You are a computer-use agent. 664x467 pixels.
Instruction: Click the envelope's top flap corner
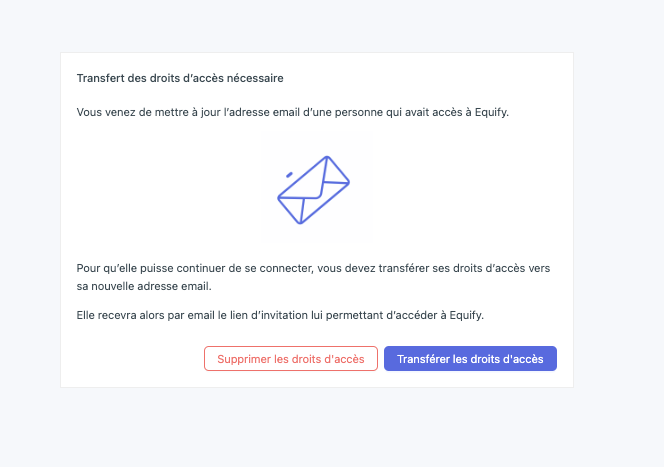[327, 159]
